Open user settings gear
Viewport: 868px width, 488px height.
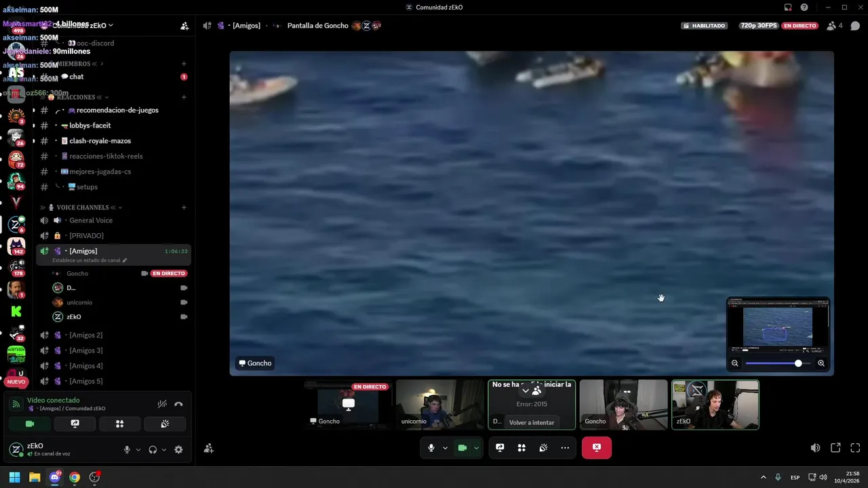178,449
